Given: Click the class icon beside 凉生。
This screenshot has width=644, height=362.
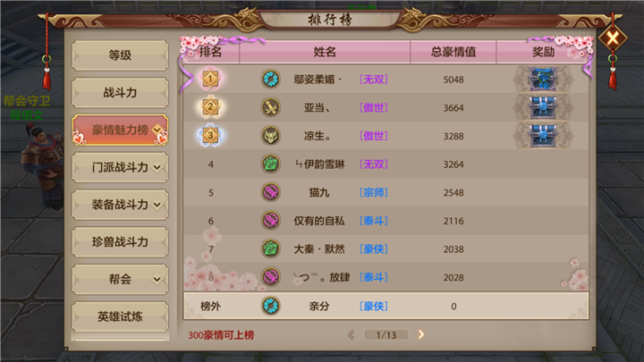Looking at the screenshot, I should point(271,136).
